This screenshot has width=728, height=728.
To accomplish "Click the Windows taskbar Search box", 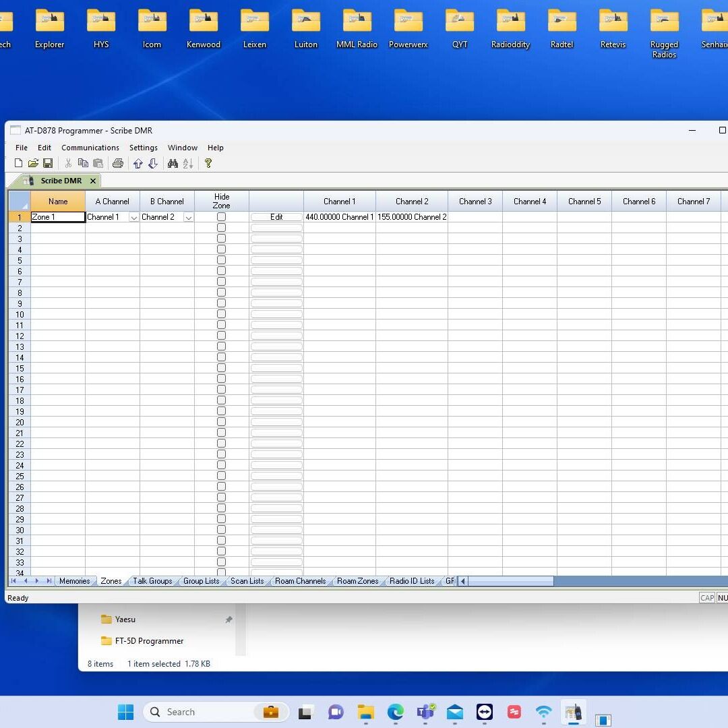I will pos(216,712).
